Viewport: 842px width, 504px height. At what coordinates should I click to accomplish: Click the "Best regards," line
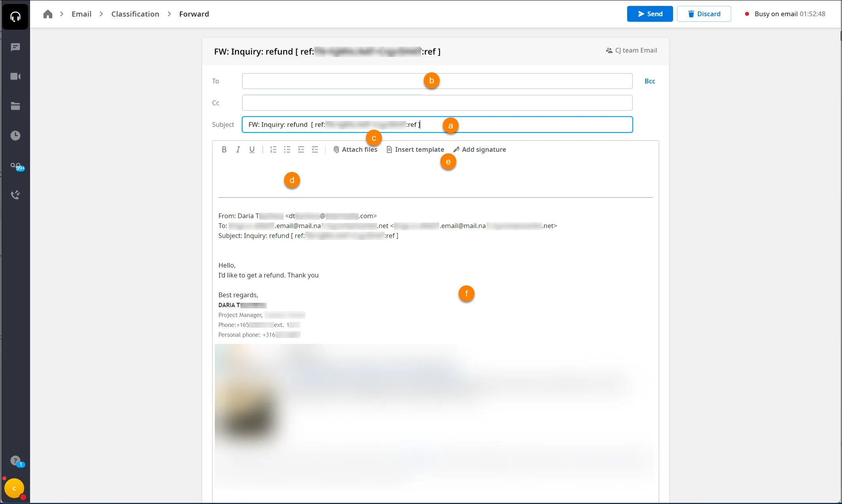coord(238,295)
